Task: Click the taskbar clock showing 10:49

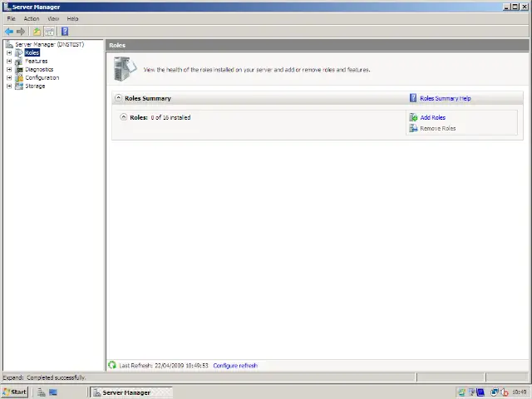Action: [519, 392]
